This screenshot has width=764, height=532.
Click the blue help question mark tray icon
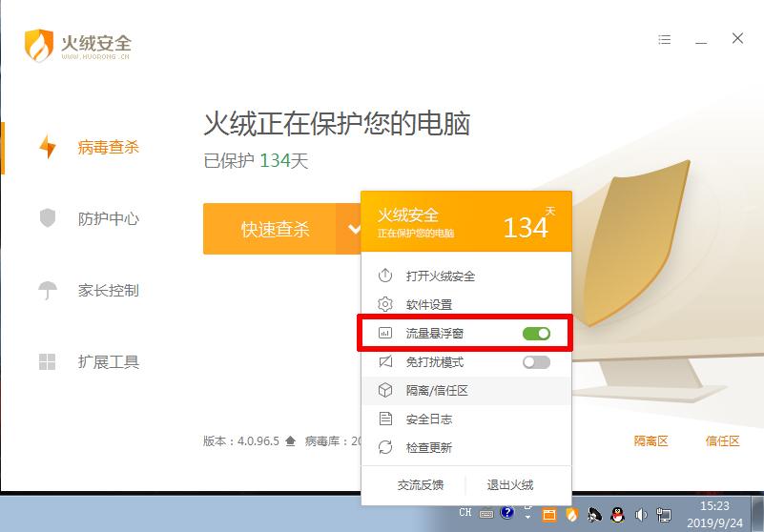(x=507, y=513)
